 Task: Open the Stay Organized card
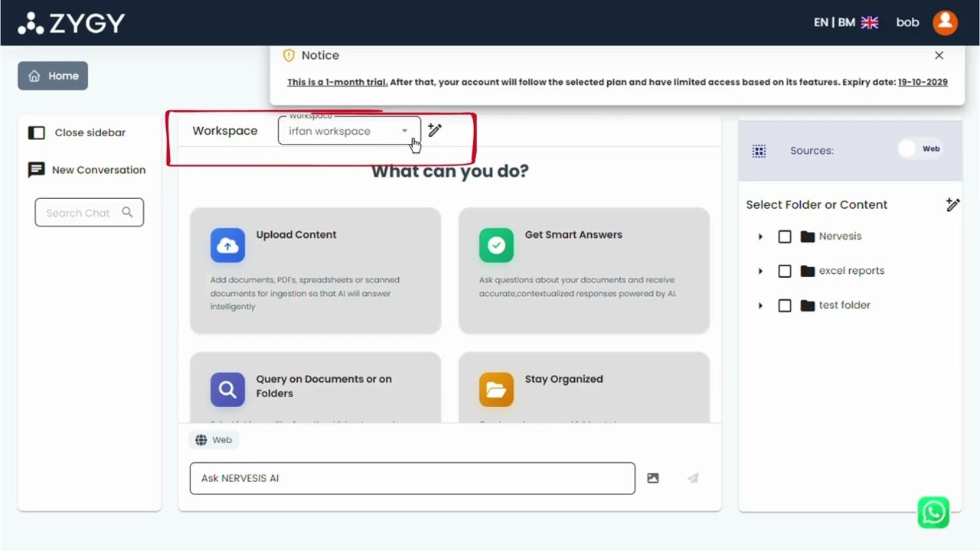(x=584, y=387)
